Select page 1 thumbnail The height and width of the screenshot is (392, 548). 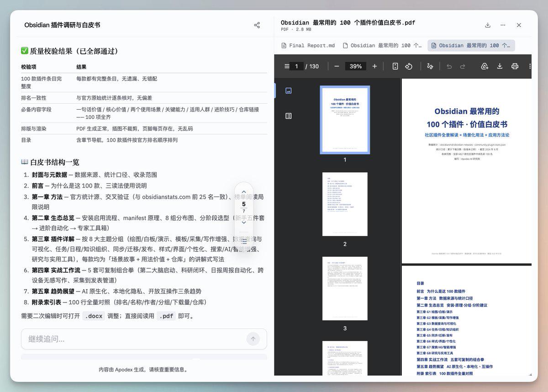click(x=345, y=120)
